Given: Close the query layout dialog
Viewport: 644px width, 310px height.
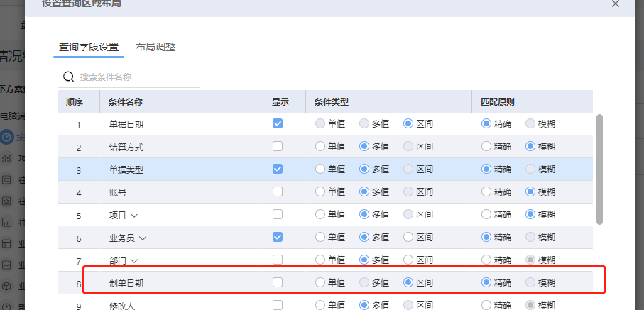Looking at the screenshot, I should (616, 4).
